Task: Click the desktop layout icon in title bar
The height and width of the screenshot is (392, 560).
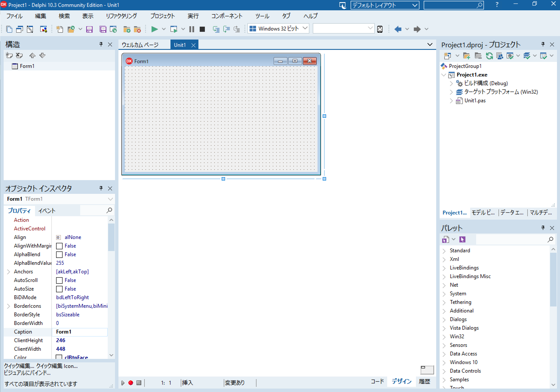Action: (343, 5)
